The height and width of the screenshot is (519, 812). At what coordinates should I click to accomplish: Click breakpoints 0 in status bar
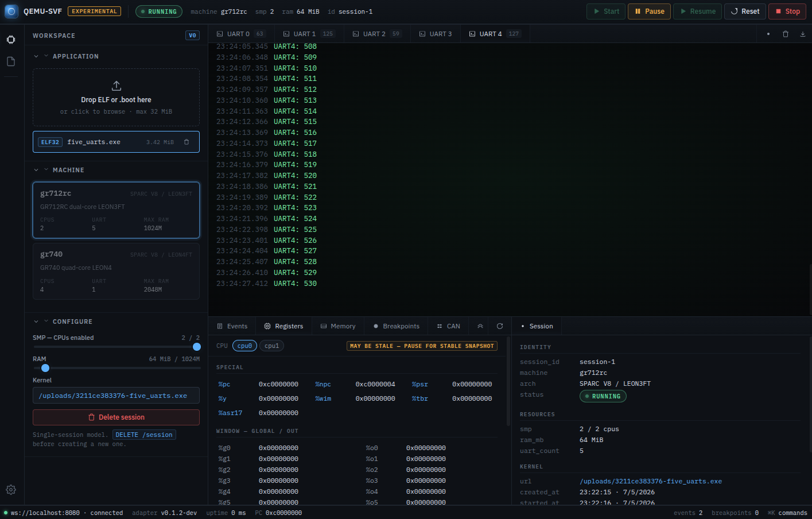[x=735, y=513]
